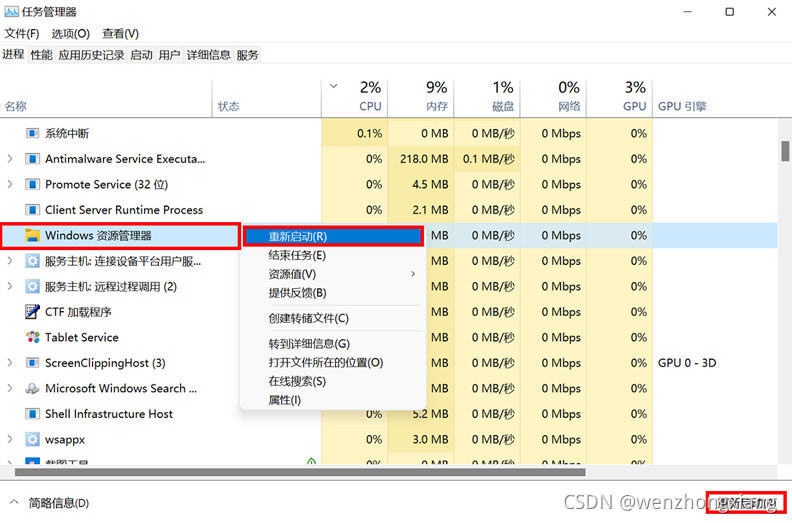Click the Client Server Runtime Process icon
This screenshot has height=523, width=792.
tap(32, 210)
